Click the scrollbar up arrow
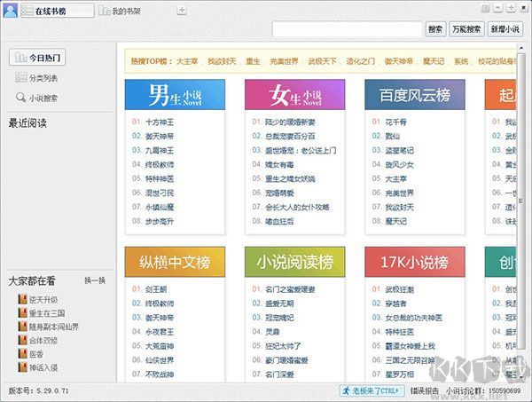 [x=520, y=48]
